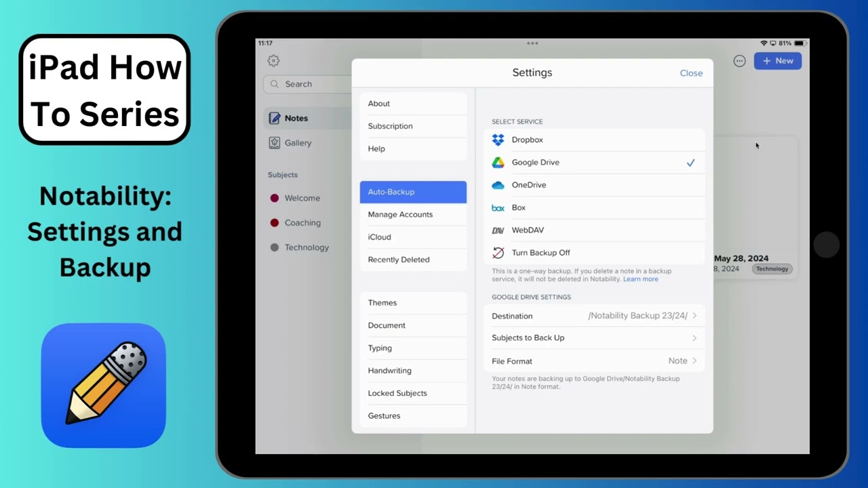Tap the battery status icon
The image size is (868, 488).
(x=799, y=43)
